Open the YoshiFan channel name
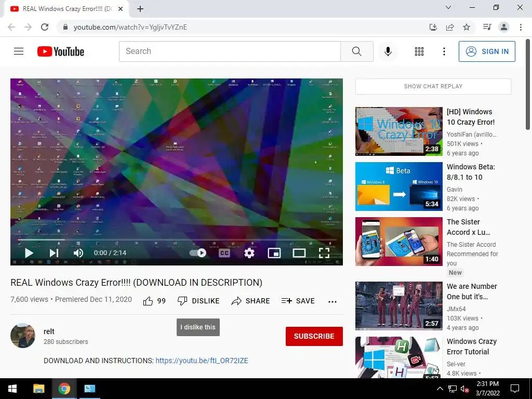Image resolution: width=532 pixels, height=399 pixels. (471, 135)
